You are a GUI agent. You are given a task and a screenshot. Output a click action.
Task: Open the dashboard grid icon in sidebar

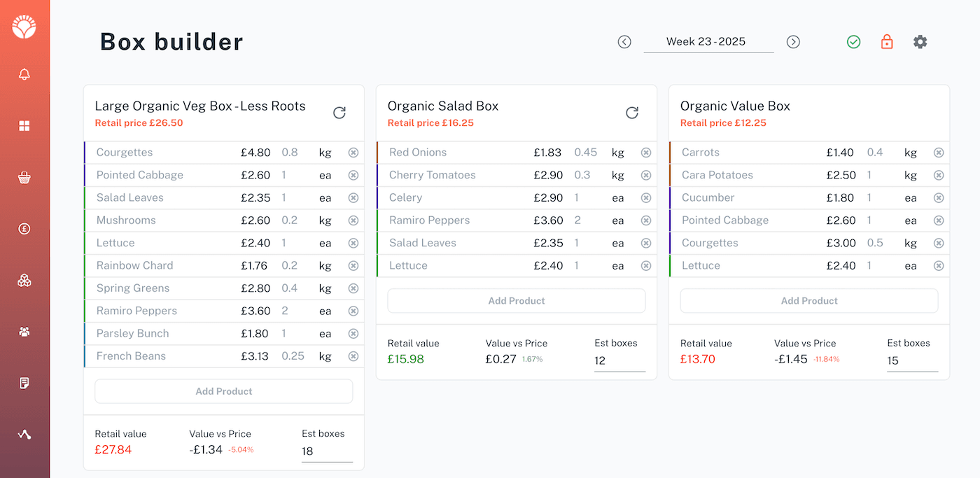coord(24,126)
